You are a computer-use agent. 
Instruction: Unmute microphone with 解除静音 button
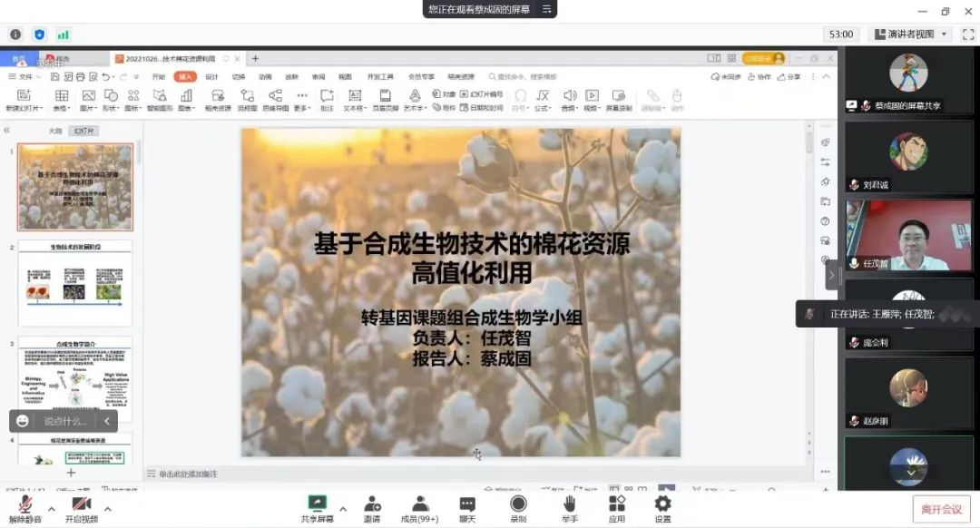click(24, 504)
